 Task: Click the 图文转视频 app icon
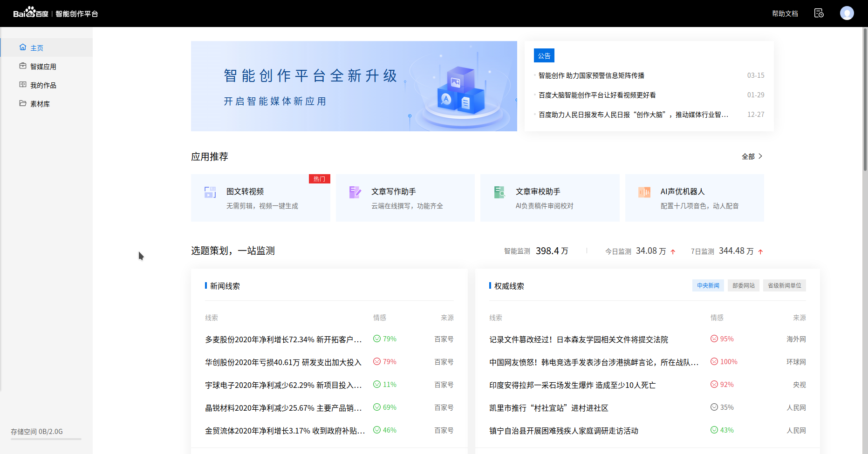point(210,192)
